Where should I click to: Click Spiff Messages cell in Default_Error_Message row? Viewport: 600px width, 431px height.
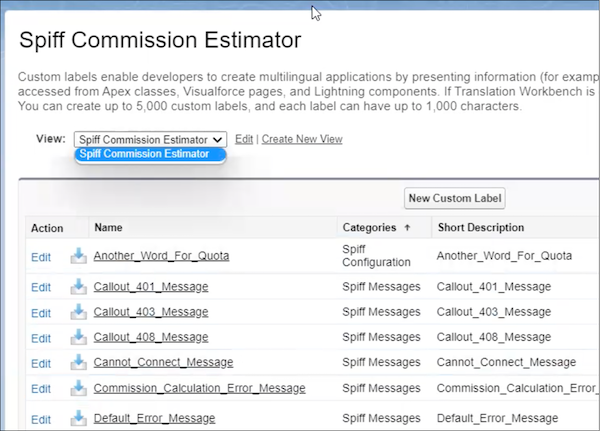click(381, 418)
